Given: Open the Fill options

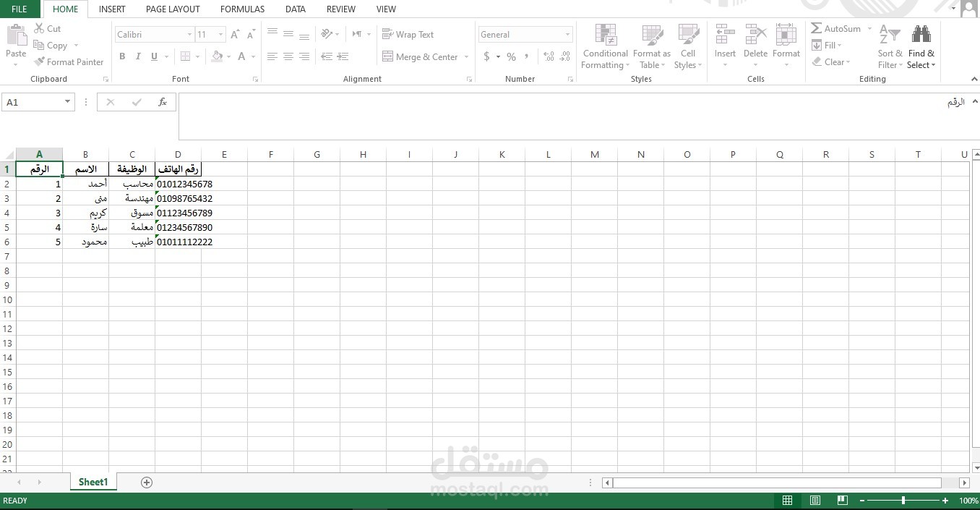Looking at the screenshot, I should (x=826, y=46).
